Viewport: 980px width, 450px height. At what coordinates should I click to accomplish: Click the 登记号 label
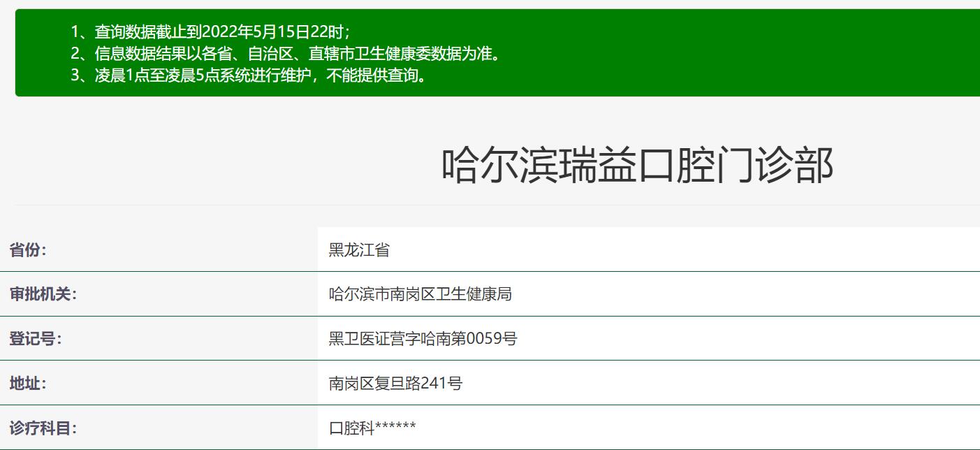[36, 339]
